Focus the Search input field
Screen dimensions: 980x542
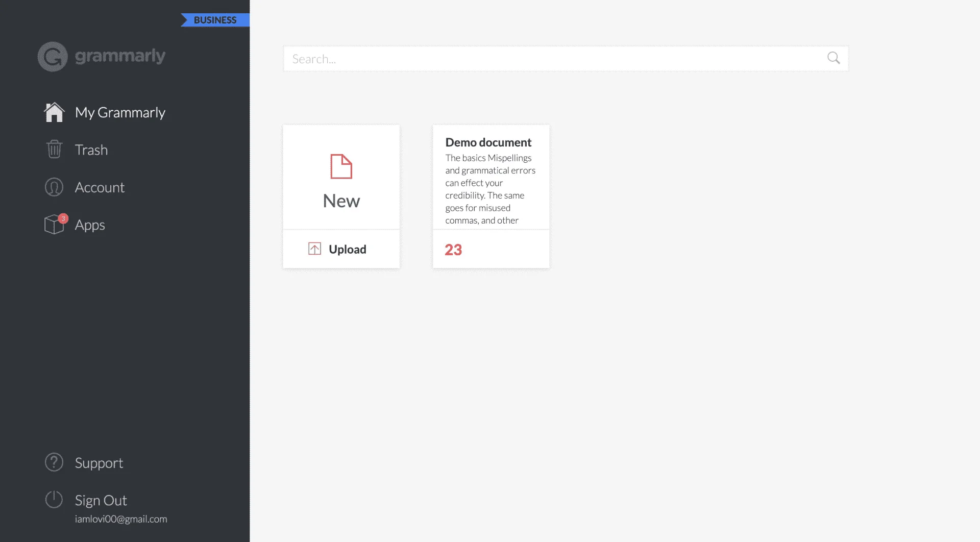566,59
